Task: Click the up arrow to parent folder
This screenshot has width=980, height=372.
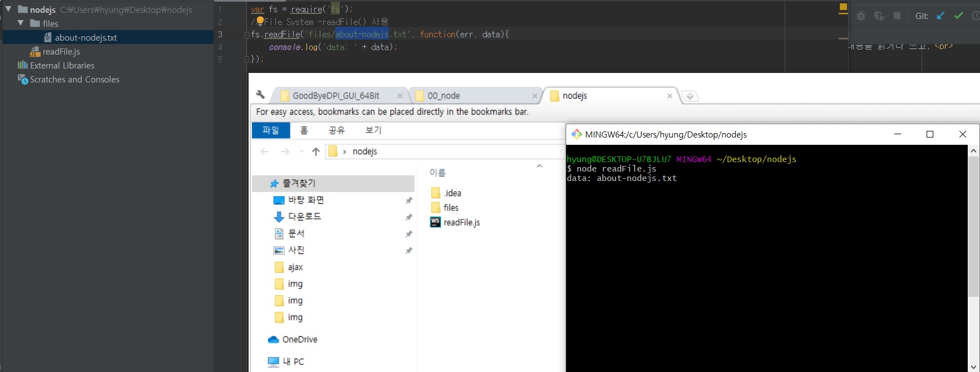Action: [316, 151]
